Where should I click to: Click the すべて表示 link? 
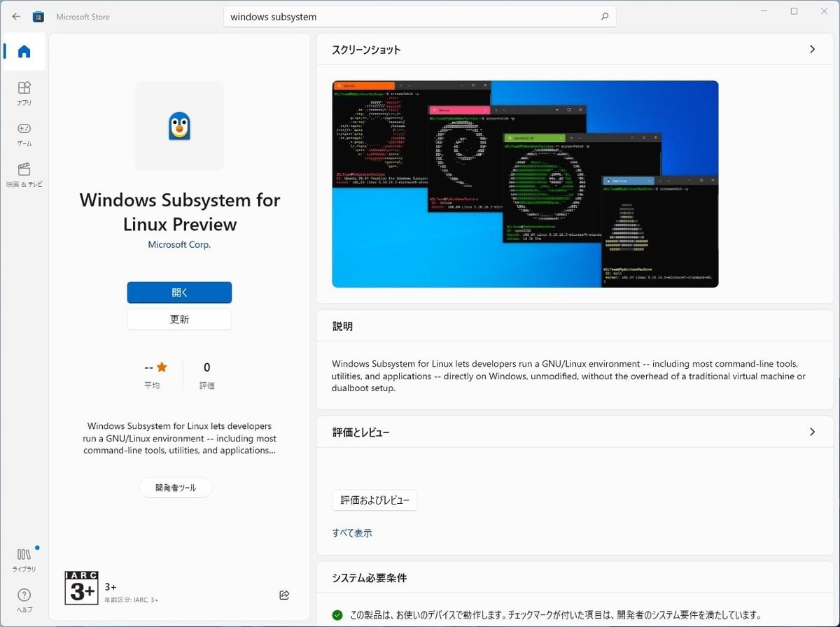tap(352, 533)
